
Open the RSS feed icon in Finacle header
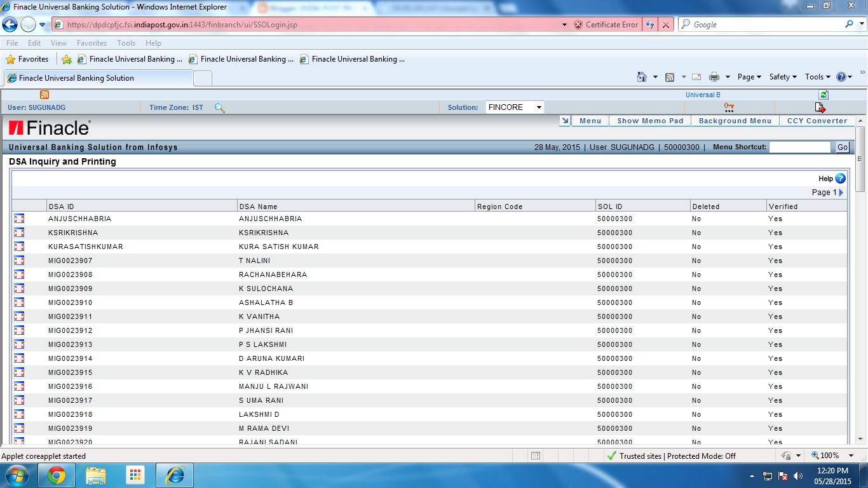43,94
